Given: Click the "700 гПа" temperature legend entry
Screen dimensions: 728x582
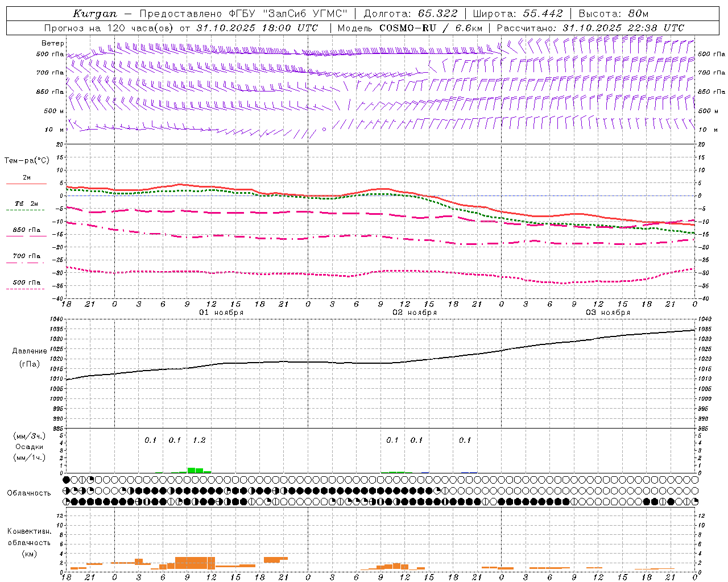Looking at the screenshot, I should [x=26, y=256].
